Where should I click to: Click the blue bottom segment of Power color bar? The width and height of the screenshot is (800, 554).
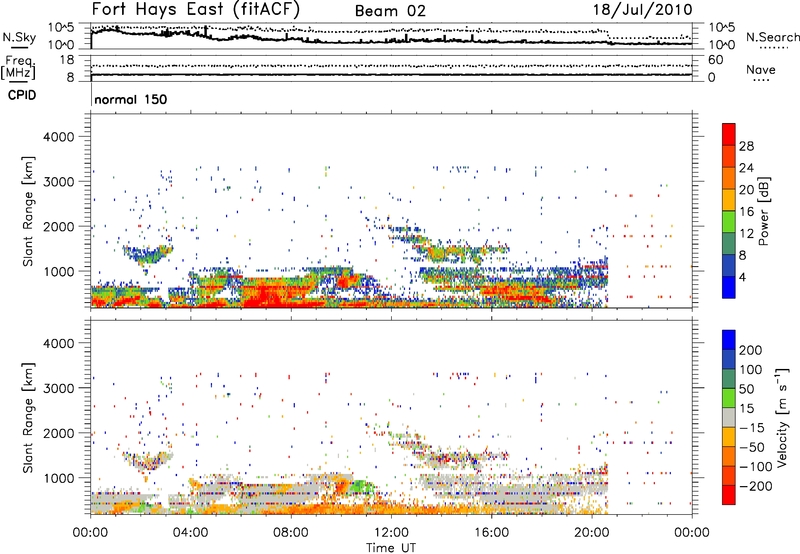pyautogui.click(x=729, y=287)
